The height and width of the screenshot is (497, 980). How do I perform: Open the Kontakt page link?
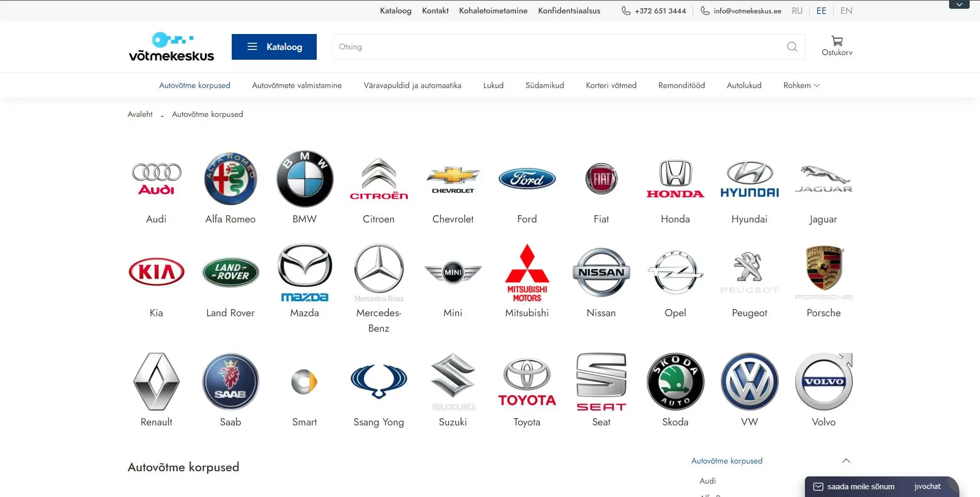(435, 11)
